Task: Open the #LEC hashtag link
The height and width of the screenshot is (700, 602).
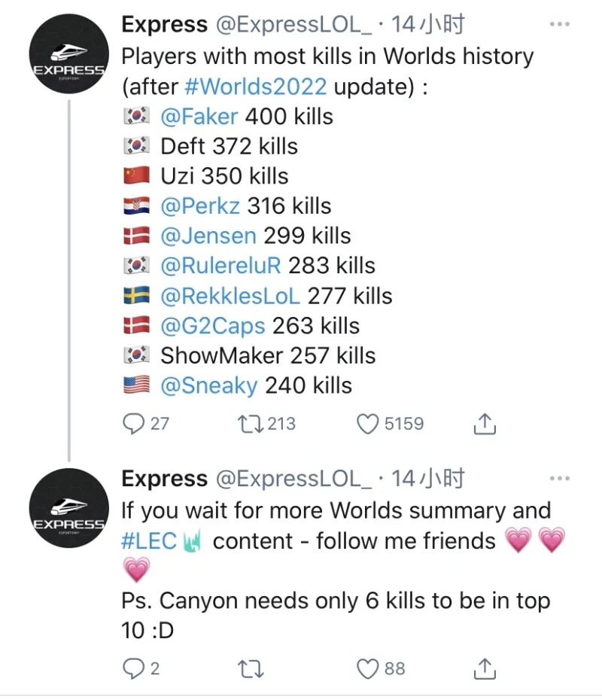Action: coord(149,541)
